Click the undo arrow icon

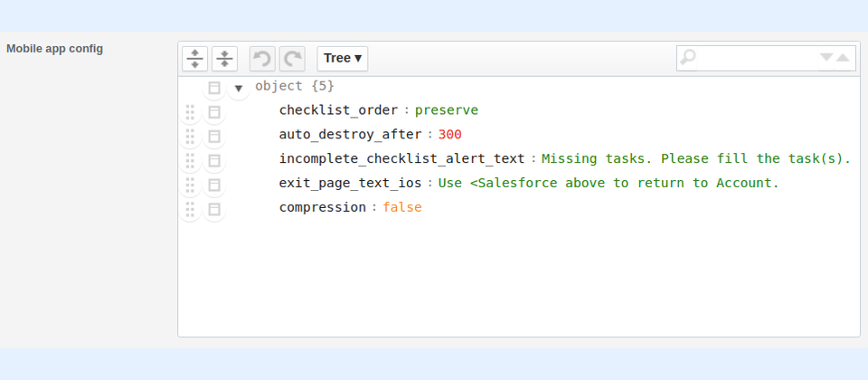click(262, 59)
